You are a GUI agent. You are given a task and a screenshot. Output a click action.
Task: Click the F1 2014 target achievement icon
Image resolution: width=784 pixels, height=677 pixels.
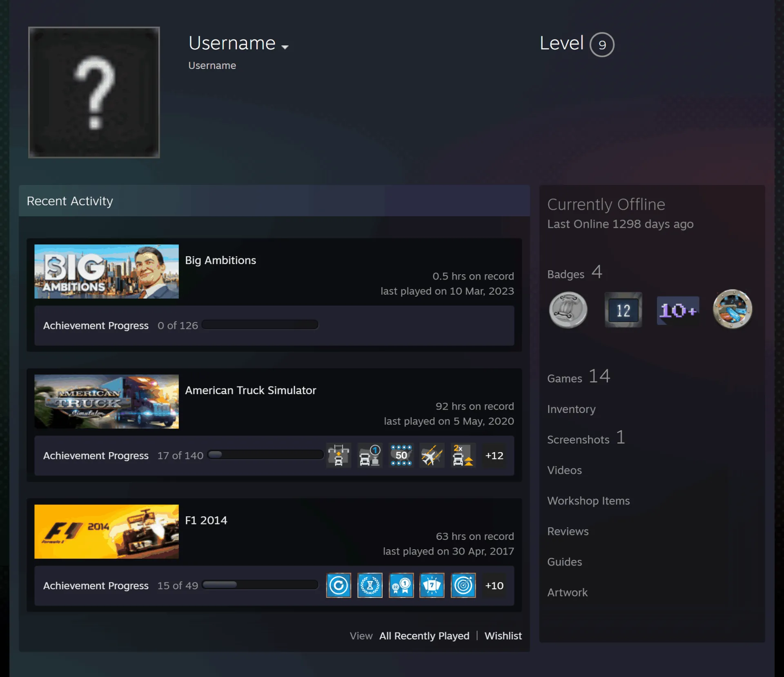pos(463,586)
